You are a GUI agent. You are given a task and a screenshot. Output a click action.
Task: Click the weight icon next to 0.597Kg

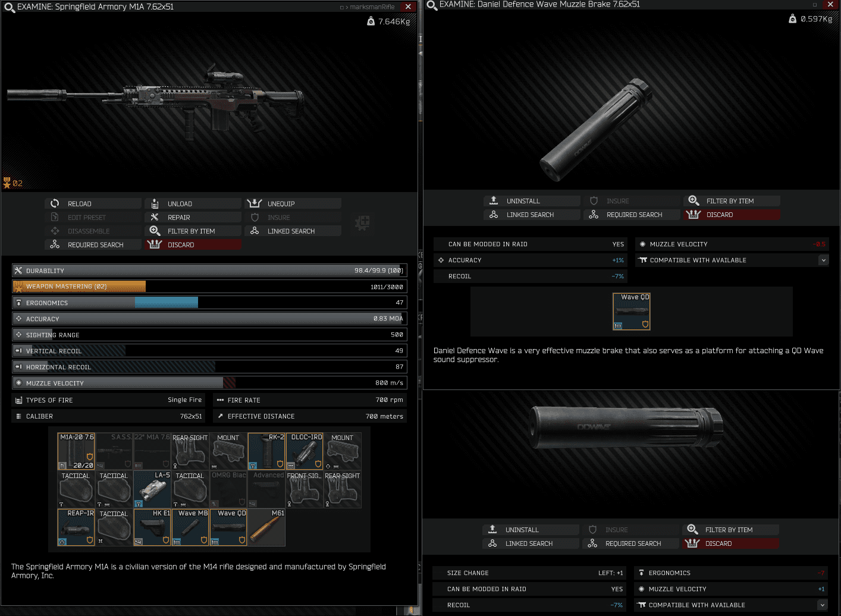coord(792,19)
